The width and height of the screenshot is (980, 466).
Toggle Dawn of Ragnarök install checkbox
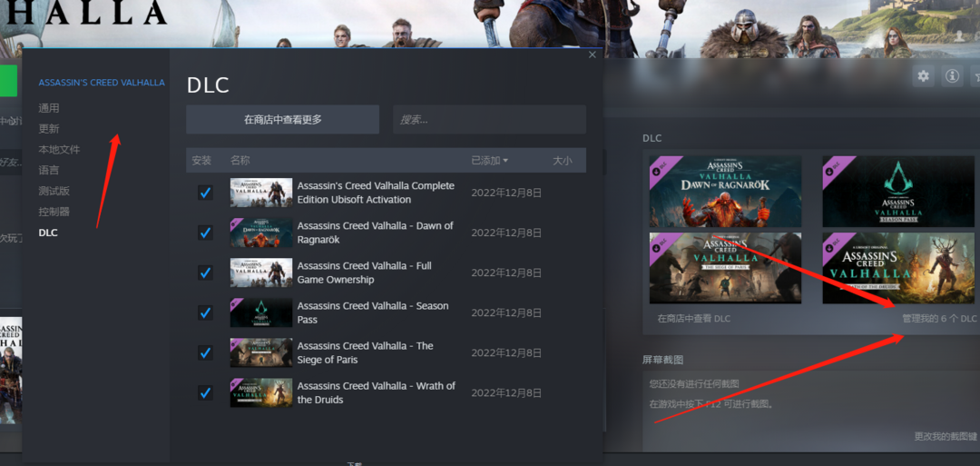(x=205, y=233)
